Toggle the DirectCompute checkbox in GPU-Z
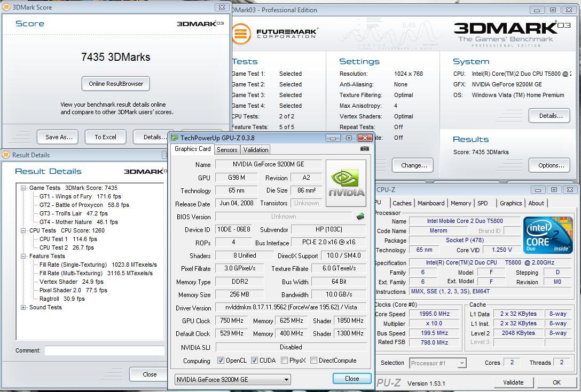 coord(313,360)
